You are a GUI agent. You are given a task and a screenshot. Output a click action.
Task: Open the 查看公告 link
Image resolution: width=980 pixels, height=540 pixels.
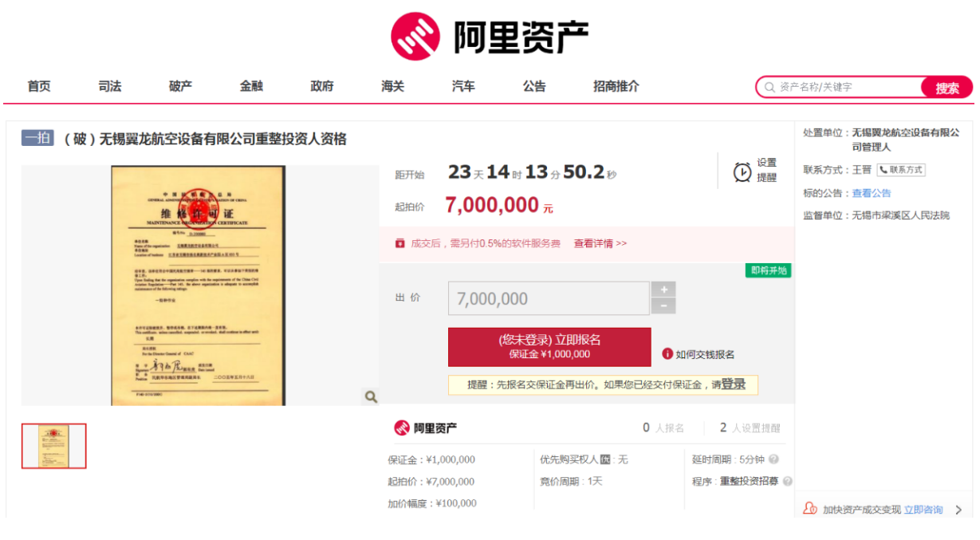click(x=872, y=193)
